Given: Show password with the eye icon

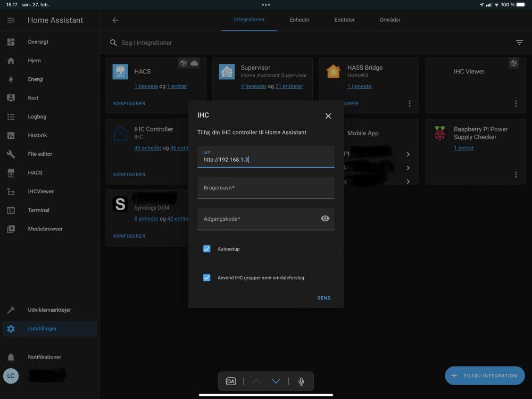Looking at the screenshot, I should tap(325, 219).
